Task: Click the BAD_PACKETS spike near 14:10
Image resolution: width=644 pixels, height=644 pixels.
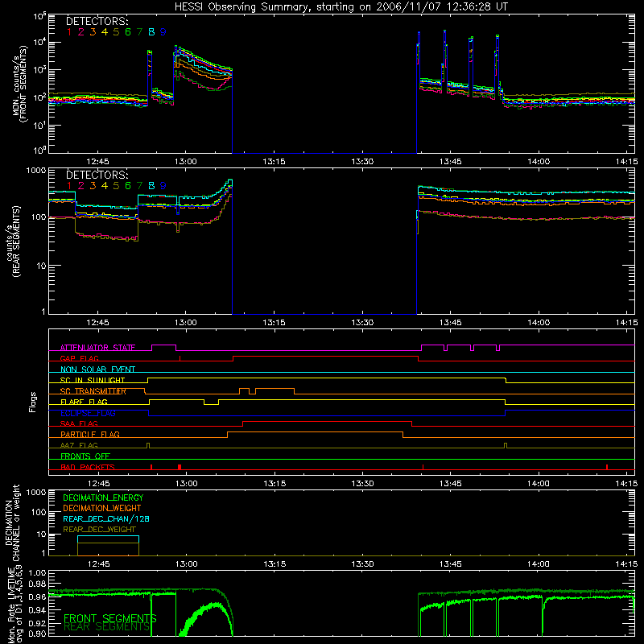Action: coord(607,467)
